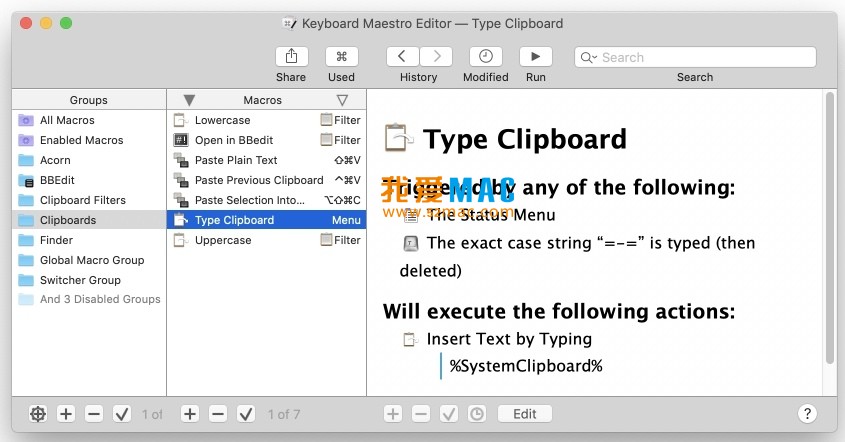This screenshot has width=845, height=442.
Task: Show the And 3 Disabled Groups entry
Action: [89, 299]
